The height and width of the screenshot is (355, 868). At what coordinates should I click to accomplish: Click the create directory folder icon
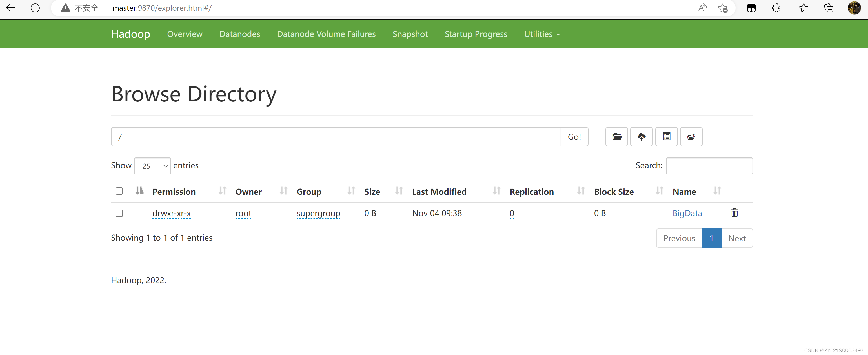coord(616,137)
